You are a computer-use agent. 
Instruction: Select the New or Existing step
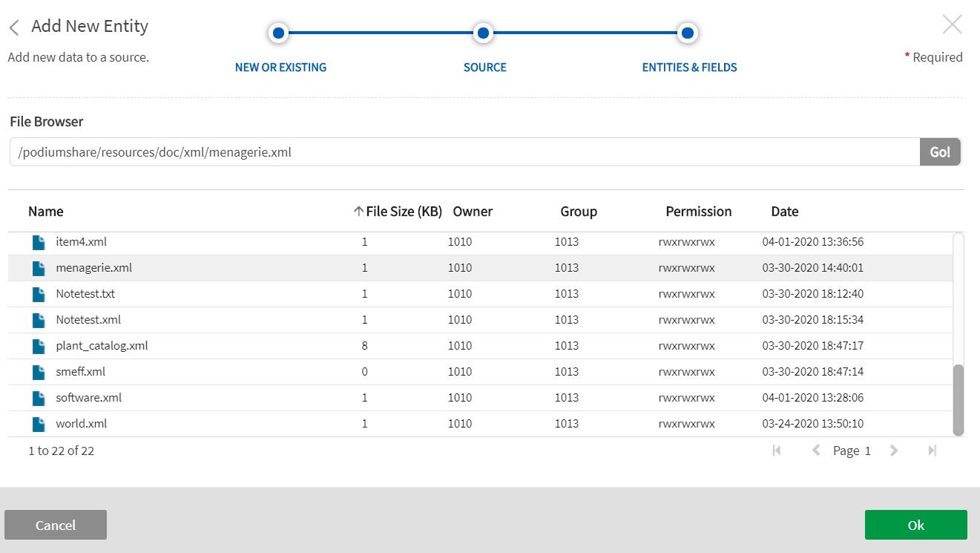coord(280,68)
